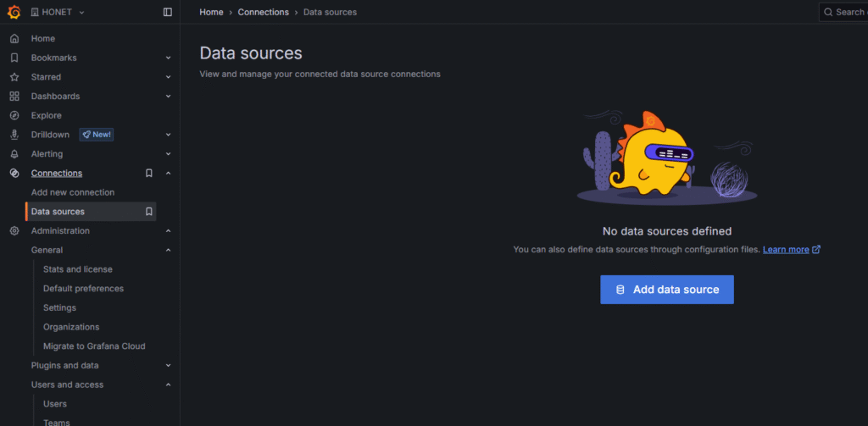Image resolution: width=868 pixels, height=426 pixels.
Task: Expand the Plugins and data section
Action: [x=168, y=366]
